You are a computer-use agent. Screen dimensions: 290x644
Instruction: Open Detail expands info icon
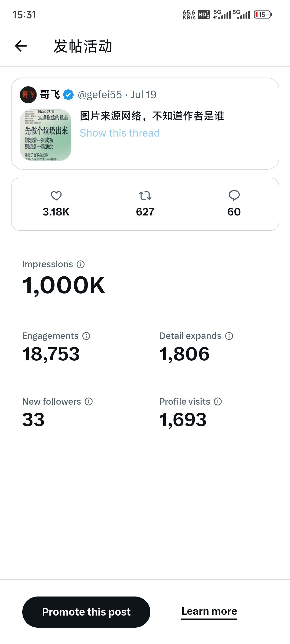pyautogui.click(x=229, y=336)
